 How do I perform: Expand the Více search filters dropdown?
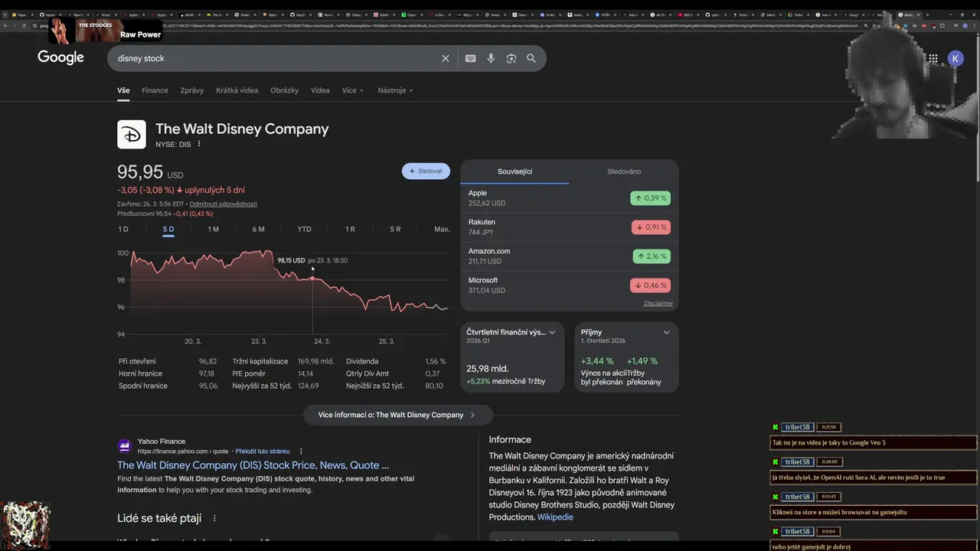(x=352, y=90)
